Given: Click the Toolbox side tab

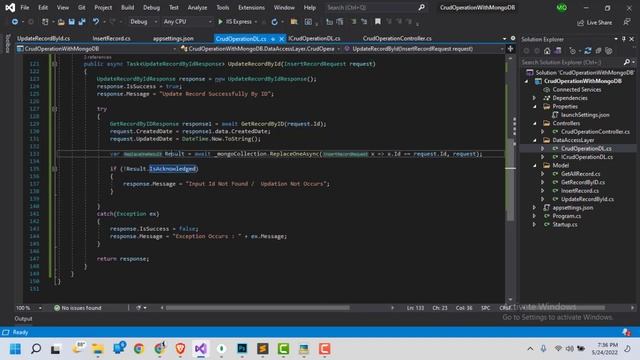Looking at the screenshot, I should tap(7, 43).
